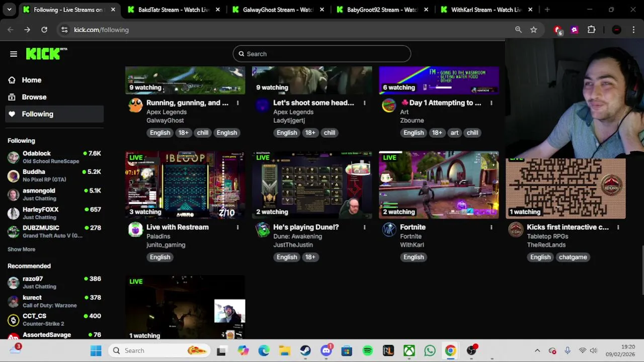Open options menu for JustTheJustin stream card
Image resolution: width=644 pixels, height=362 pixels.
coord(364,227)
